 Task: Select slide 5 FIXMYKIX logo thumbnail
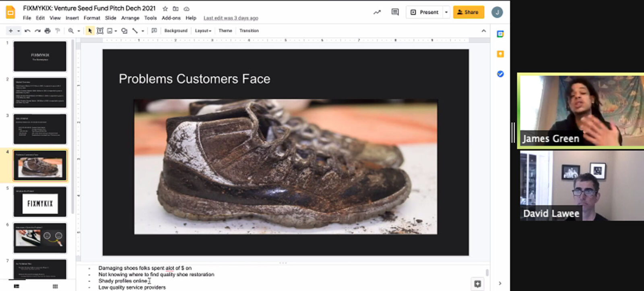pos(40,202)
